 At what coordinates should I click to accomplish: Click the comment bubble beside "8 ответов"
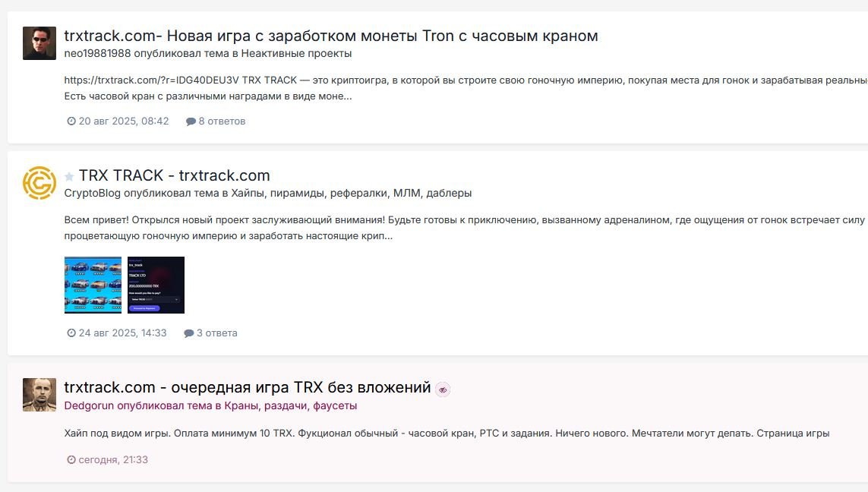191,121
